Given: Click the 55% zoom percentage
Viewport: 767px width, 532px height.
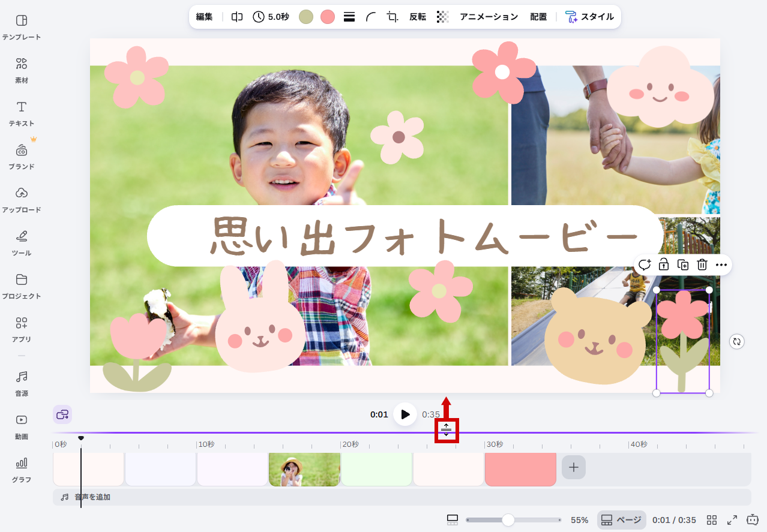Looking at the screenshot, I should coord(579,520).
